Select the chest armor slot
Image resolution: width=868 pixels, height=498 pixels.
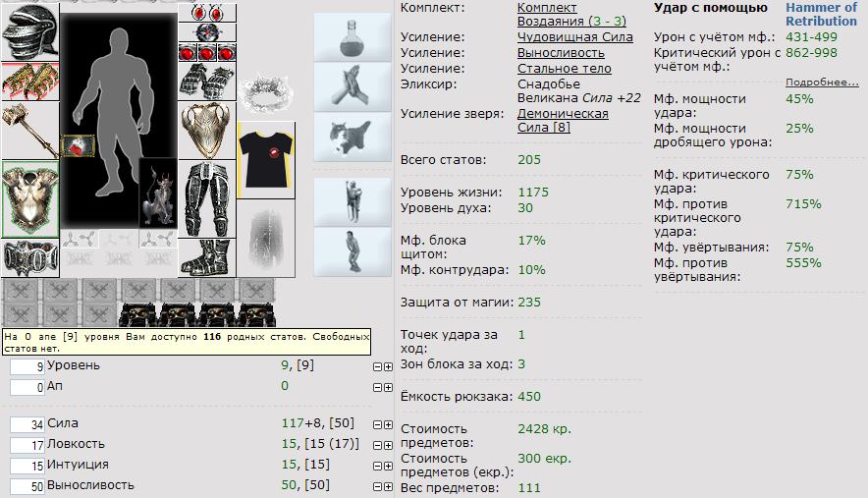[29, 199]
